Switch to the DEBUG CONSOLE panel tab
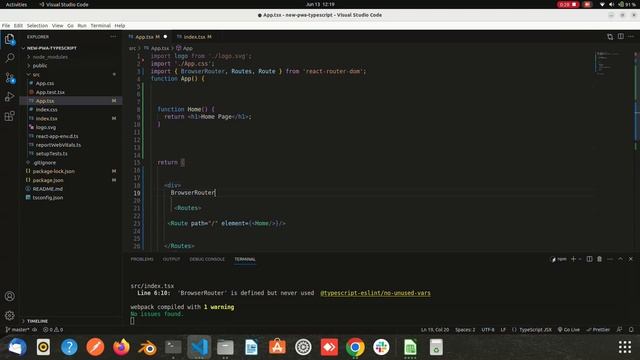The width and height of the screenshot is (640, 360). point(207,259)
